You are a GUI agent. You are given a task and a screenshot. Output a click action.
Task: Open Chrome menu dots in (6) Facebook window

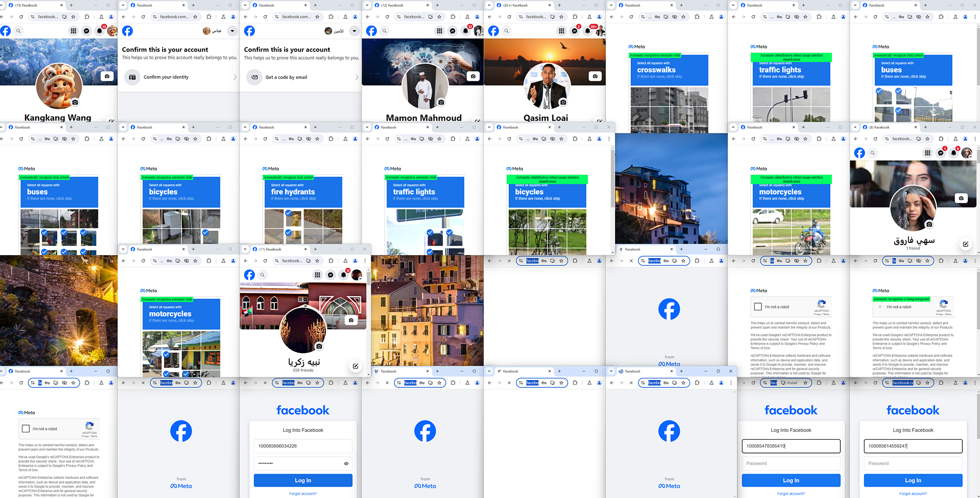pos(975,139)
